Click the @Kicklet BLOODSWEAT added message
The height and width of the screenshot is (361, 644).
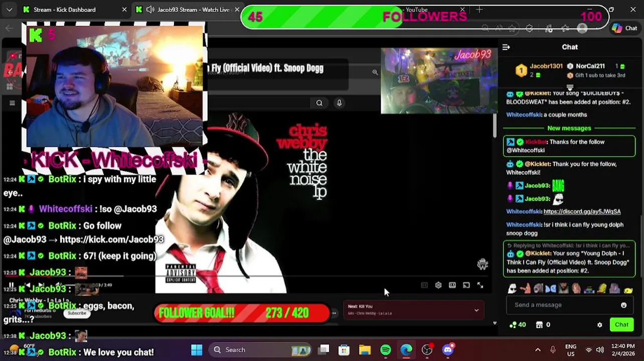tap(569, 98)
